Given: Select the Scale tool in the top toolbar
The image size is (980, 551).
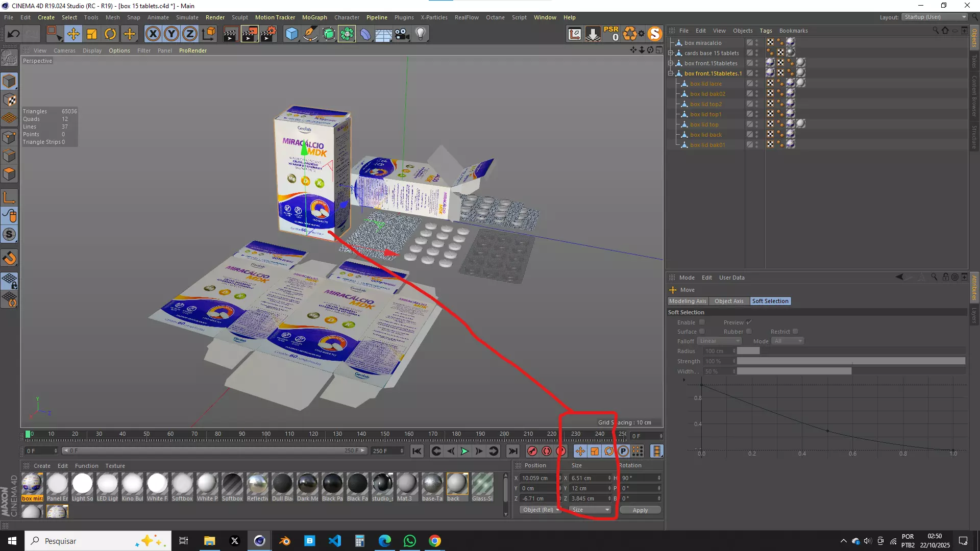Looking at the screenshot, I should tap(92, 34).
